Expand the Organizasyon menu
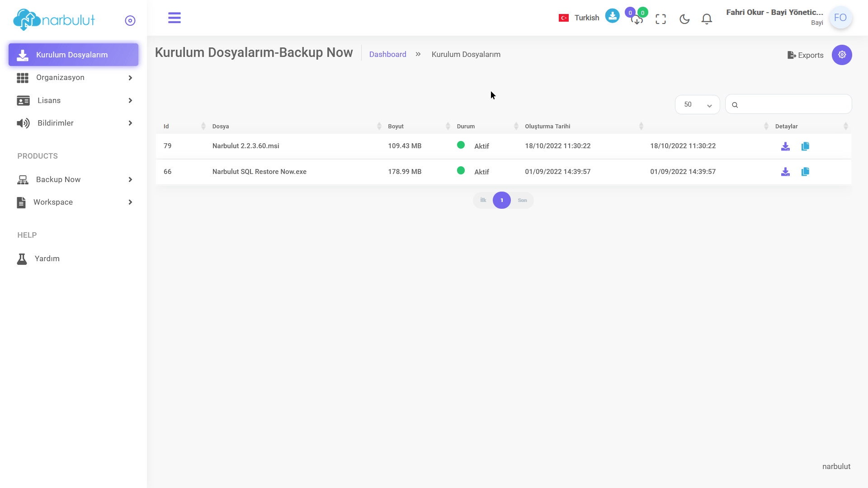868x488 pixels. point(74,78)
